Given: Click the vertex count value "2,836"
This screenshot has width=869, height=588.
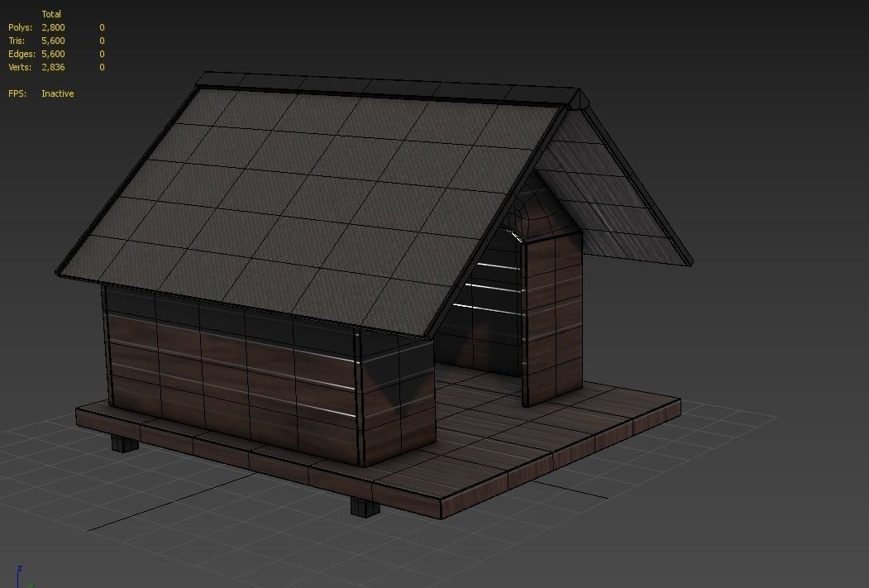Looking at the screenshot, I should [x=53, y=67].
